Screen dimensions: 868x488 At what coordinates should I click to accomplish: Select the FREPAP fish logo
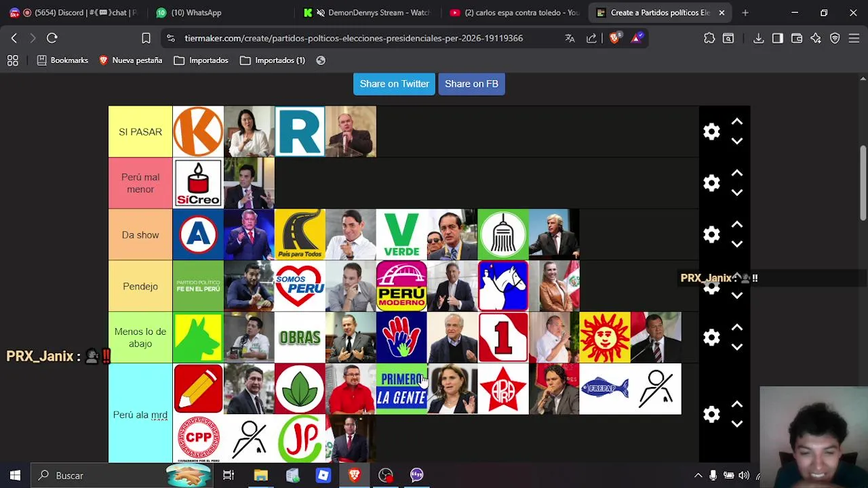pyautogui.click(x=605, y=389)
